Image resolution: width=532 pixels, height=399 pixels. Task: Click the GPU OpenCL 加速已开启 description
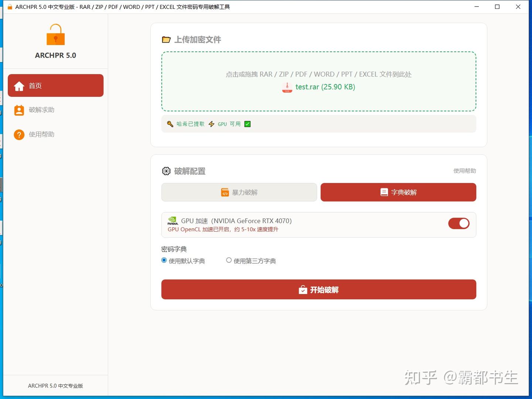[223, 229]
